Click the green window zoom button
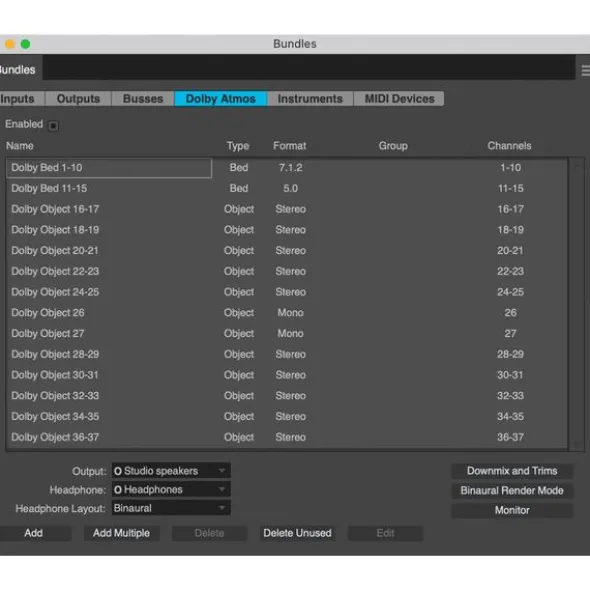The width and height of the screenshot is (590, 591). (x=26, y=44)
